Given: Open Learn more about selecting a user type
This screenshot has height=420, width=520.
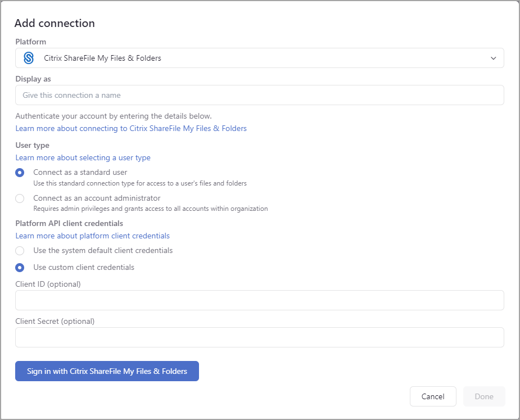Looking at the screenshot, I should click(x=83, y=157).
